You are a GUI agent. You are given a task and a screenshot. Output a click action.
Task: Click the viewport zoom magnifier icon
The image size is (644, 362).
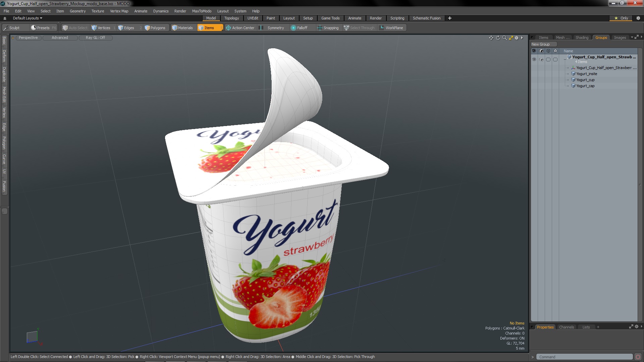pos(504,38)
